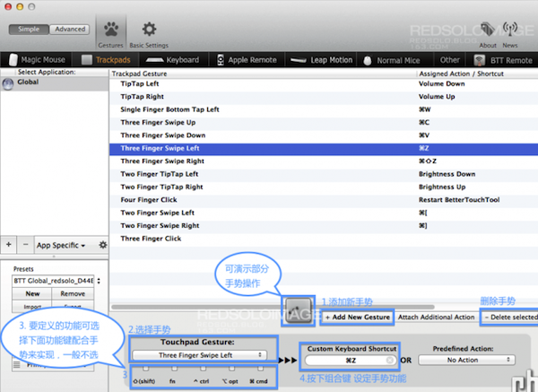Click the Delete selected button

point(510,318)
